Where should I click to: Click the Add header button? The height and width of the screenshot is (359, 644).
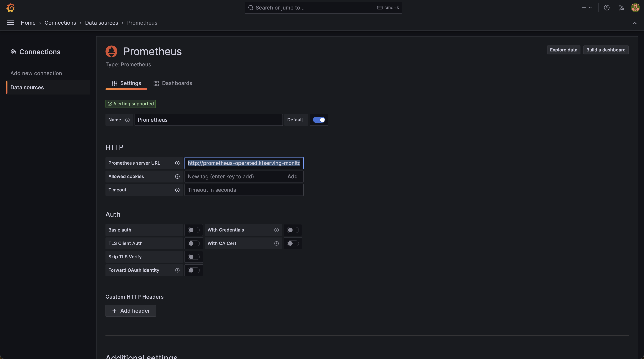(130, 311)
